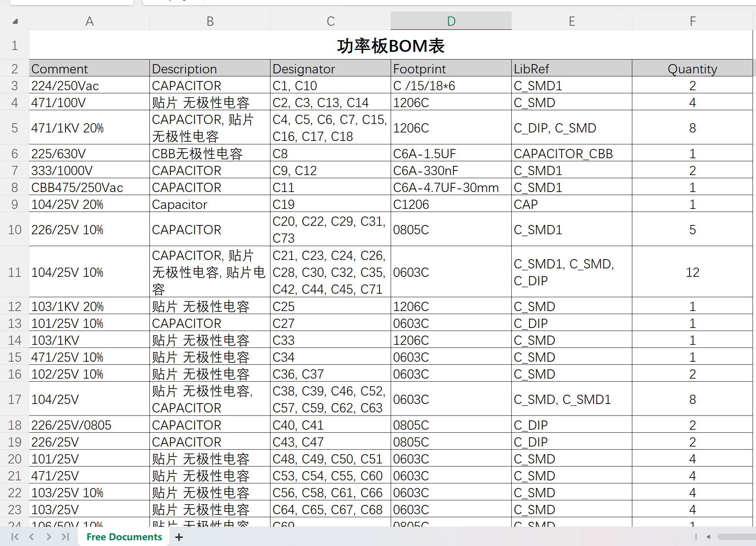This screenshot has height=546, width=756.
Task: Select the Comment header cell
Action: click(x=89, y=68)
